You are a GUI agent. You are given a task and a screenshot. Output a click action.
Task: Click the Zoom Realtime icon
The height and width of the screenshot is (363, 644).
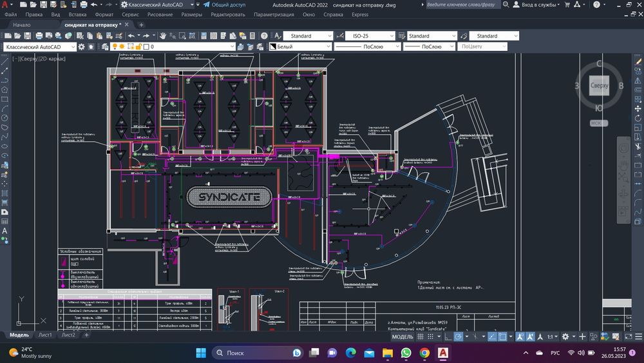click(x=173, y=35)
